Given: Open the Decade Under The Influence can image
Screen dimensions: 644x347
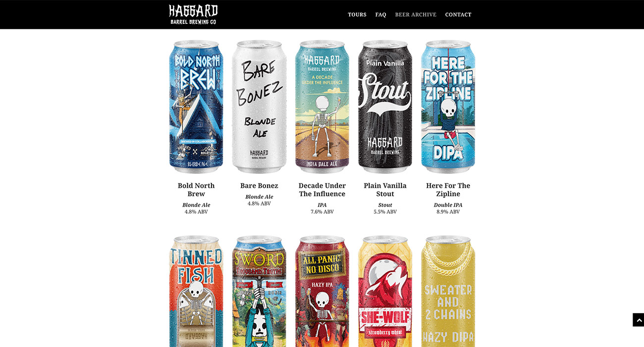Looking at the screenshot, I should click(x=322, y=107).
